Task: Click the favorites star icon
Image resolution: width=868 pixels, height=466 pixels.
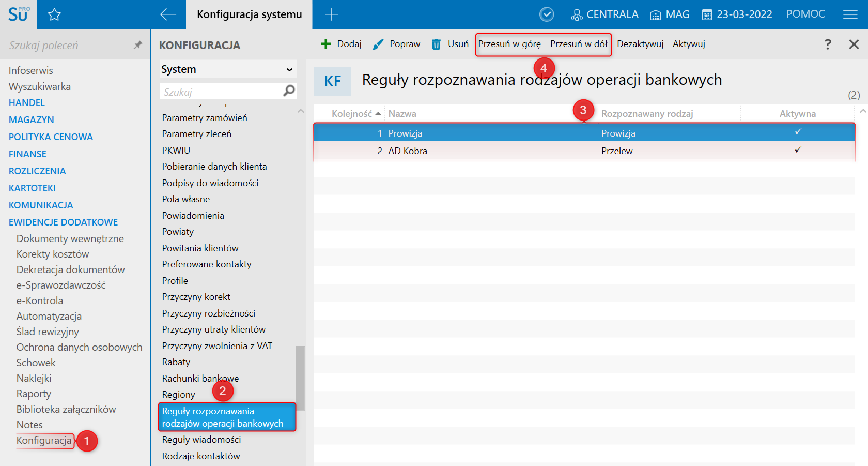Action: [54, 14]
